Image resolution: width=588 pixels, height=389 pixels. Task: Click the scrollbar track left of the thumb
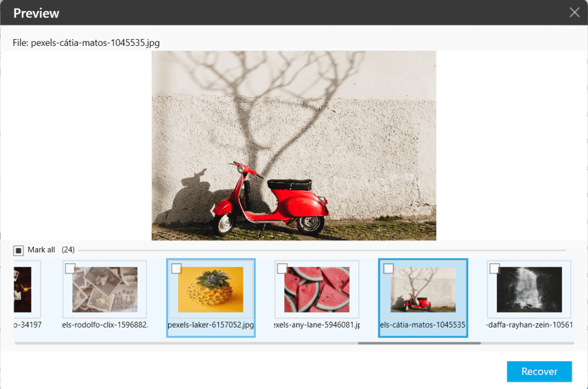(x=172, y=345)
